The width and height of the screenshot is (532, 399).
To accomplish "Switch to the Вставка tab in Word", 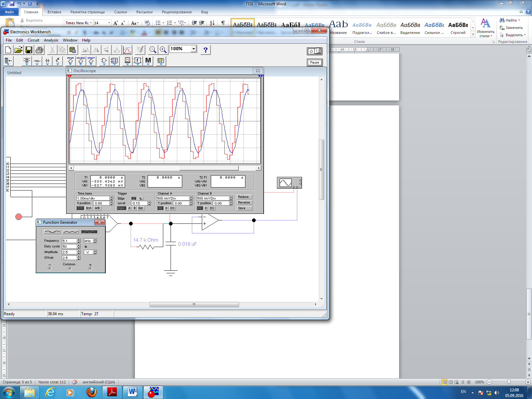I will 54,12.
